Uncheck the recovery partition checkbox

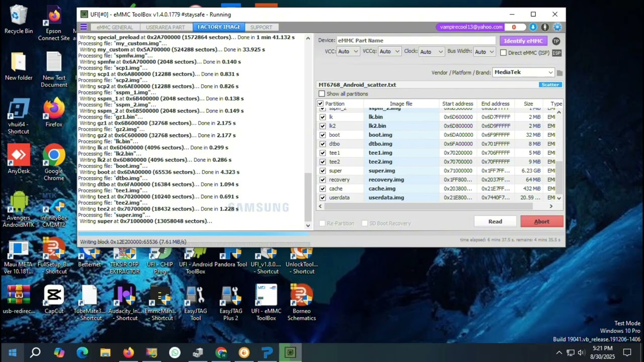(x=323, y=180)
